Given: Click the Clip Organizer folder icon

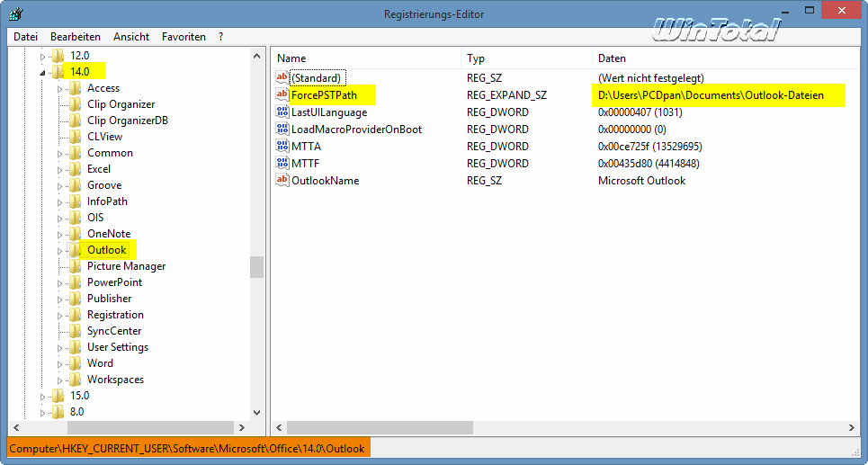Looking at the screenshot, I should [x=75, y=104].
